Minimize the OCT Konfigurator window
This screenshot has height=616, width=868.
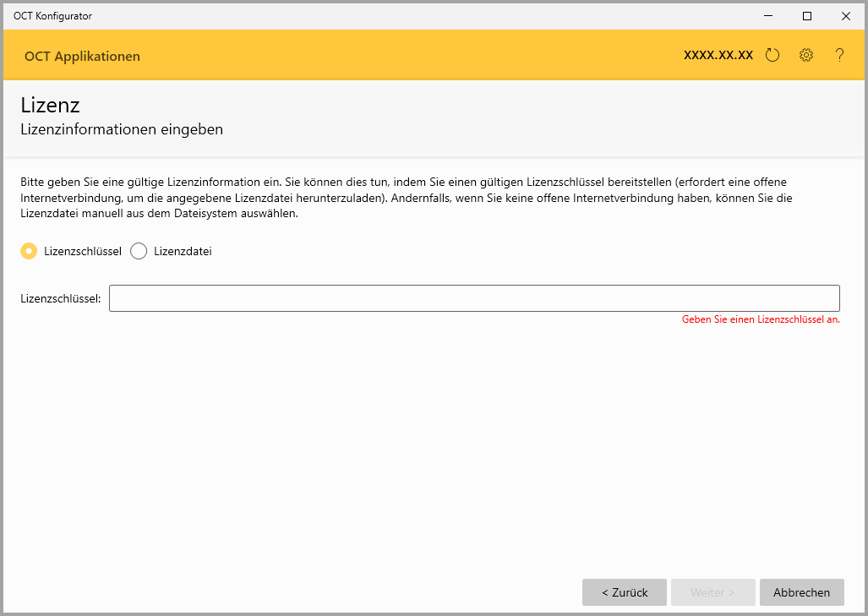[768, 15]
